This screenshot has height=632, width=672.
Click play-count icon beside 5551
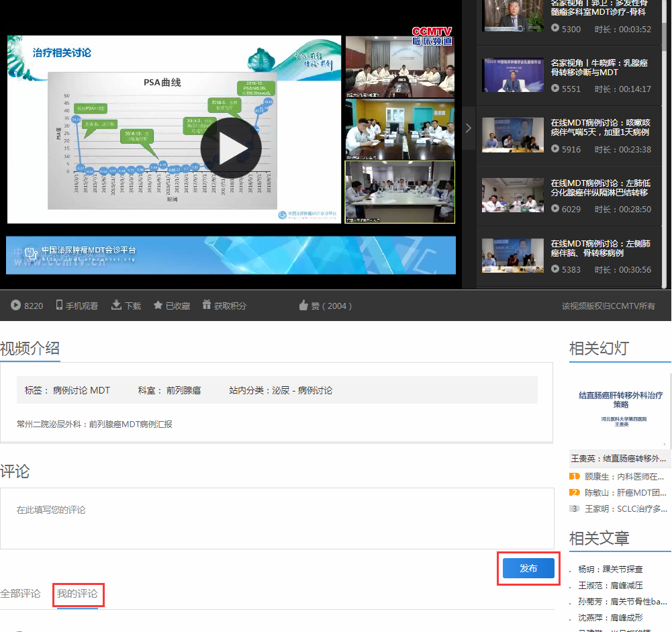tap(555, 88)
